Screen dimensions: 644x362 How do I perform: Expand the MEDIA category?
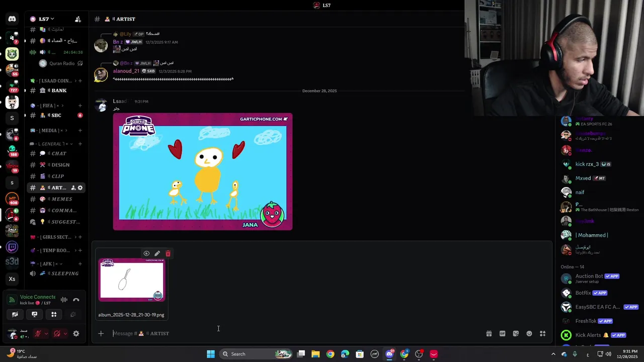48,131
